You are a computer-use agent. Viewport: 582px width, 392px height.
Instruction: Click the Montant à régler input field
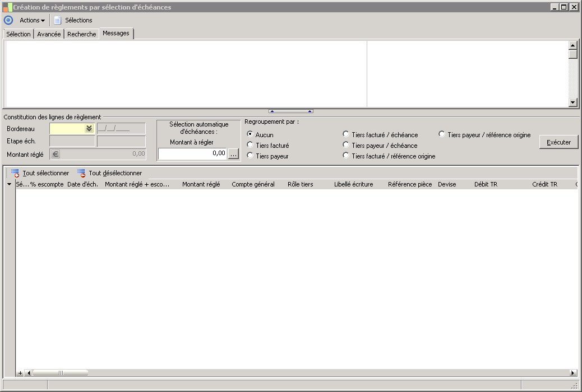192,153
